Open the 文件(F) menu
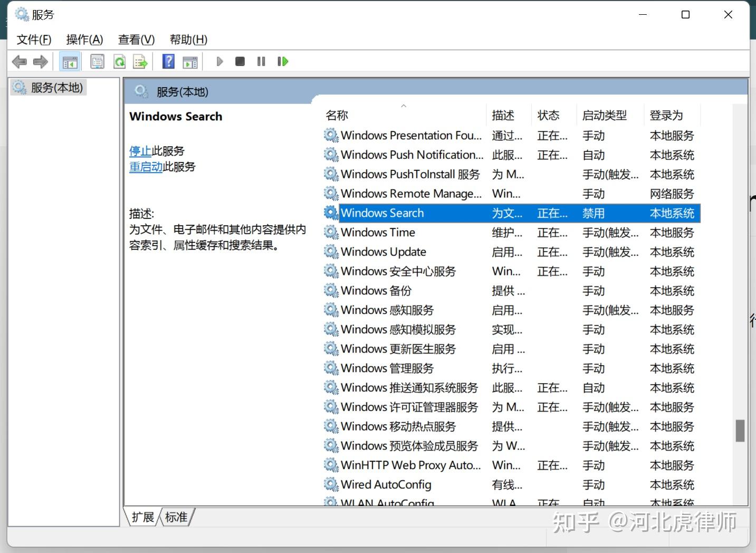Screen dimensions: 756x553 pos(34,40)
